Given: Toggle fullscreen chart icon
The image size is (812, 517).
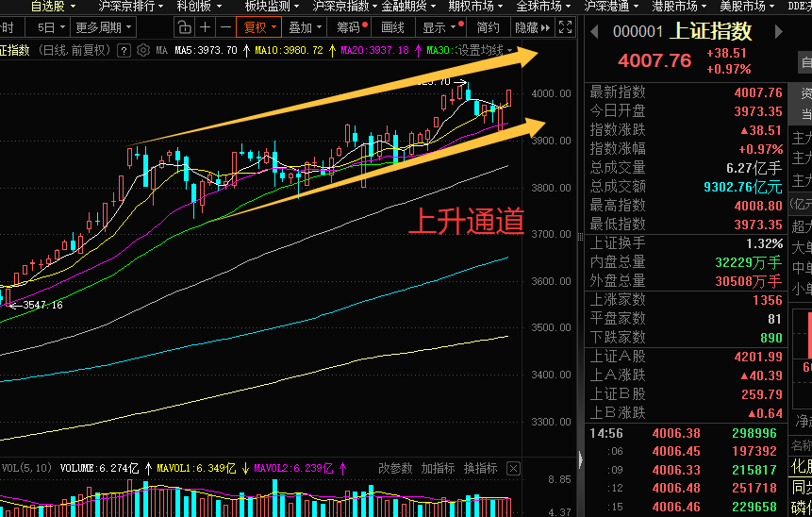Looking at the screenshot, I should pyautogui.click(x=565, y=27).
